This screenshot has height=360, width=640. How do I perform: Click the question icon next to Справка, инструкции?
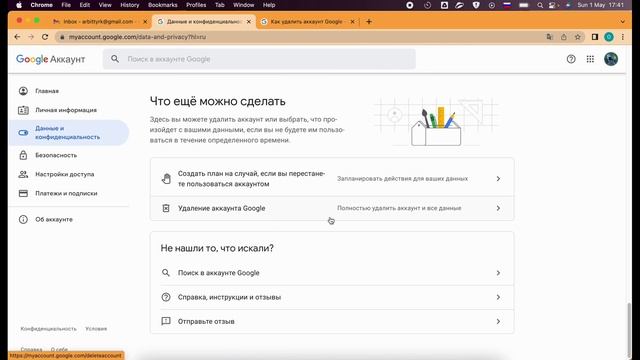tap(166, 297)
